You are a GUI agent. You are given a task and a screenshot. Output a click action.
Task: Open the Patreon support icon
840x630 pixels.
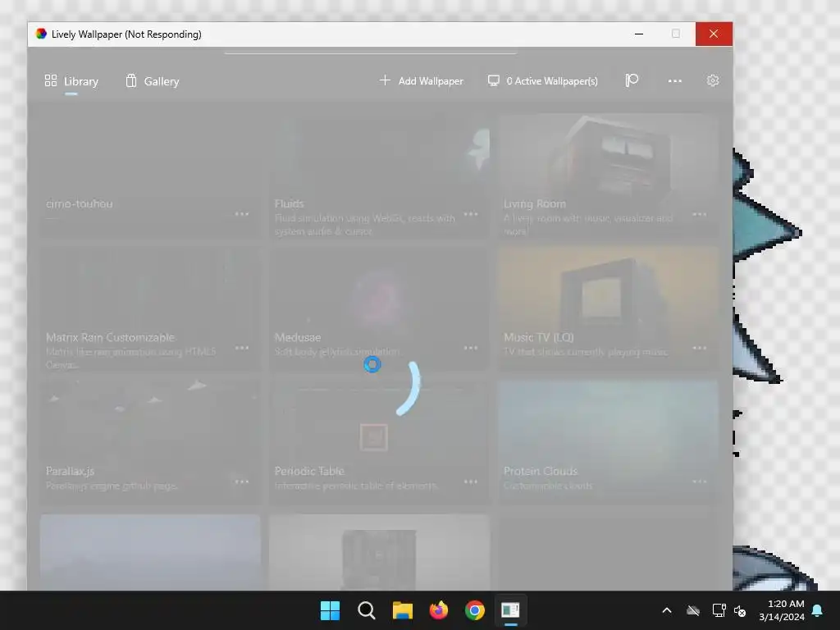(632, 80)
